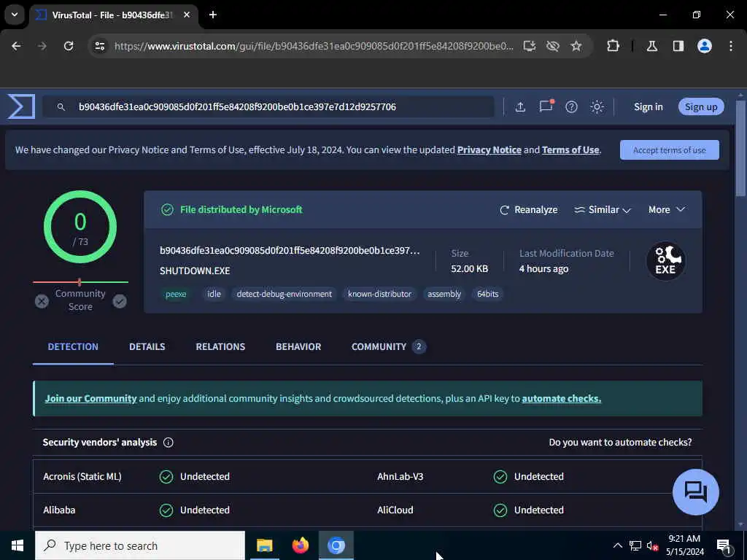This screenshot has height=560, width=747.
Task: Open Firefox from the taskbar
Action: coord(300,545)
